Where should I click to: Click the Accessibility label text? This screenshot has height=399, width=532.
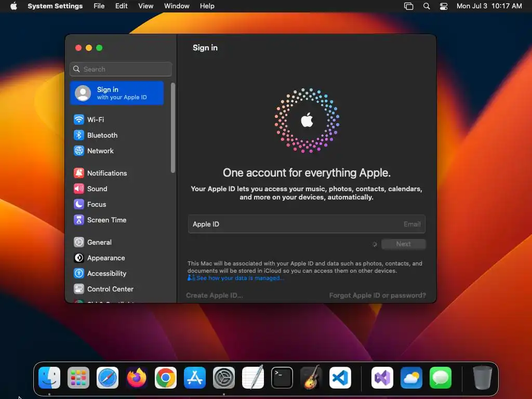tap(107, 273)
